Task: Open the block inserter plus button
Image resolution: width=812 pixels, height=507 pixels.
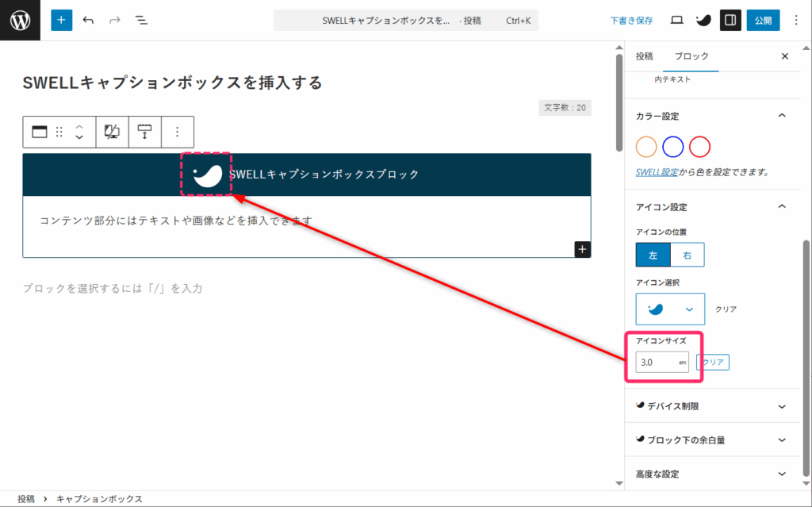Action: 61,20
